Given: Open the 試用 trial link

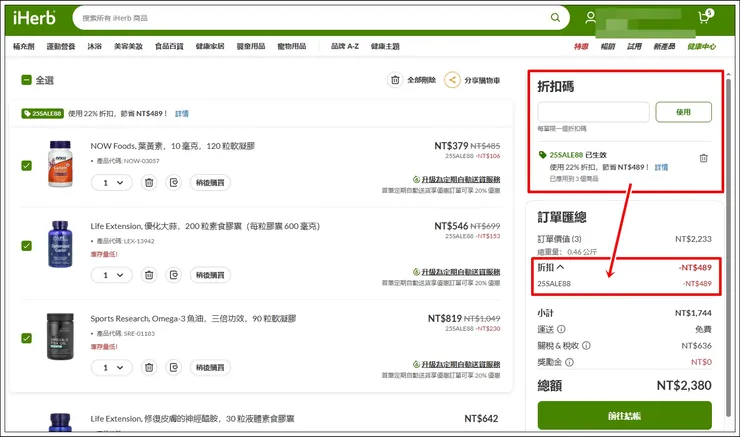Looking at the screenshot, I should pyautogui.click(x=634, y=46).
